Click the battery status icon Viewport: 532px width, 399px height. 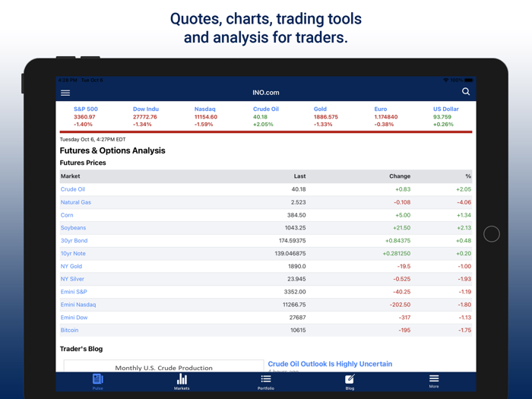(469, 80)
